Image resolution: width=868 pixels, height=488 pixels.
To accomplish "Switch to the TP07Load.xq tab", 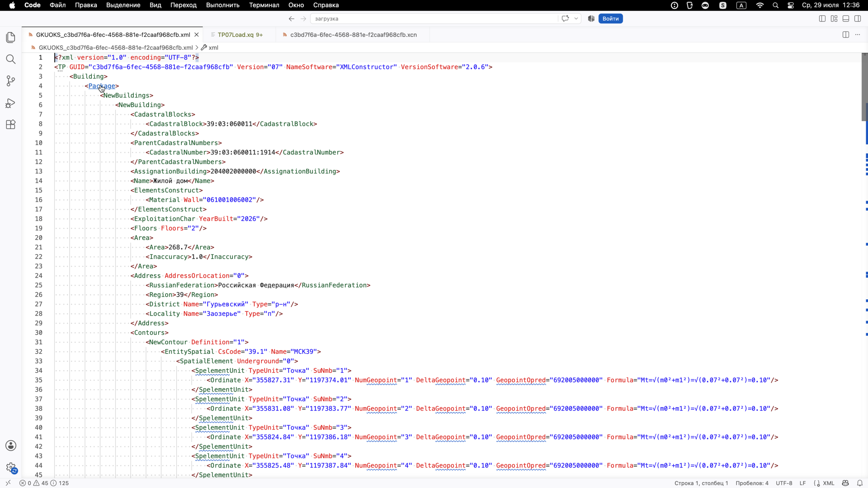I will (x=239, y=35).
